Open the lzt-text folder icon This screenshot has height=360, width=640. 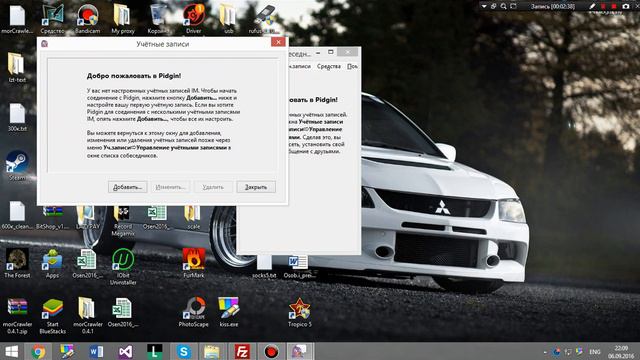click(x=17, y=68)
